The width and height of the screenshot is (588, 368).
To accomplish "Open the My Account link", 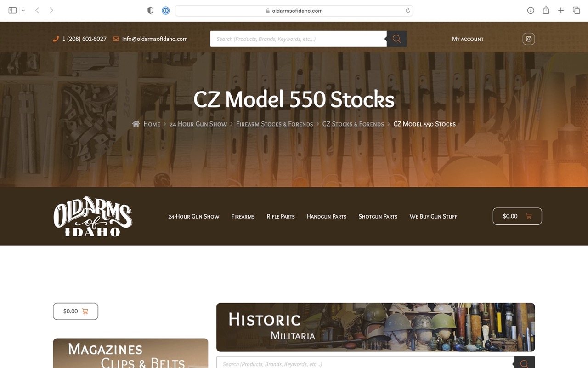I will pos(468,39).
